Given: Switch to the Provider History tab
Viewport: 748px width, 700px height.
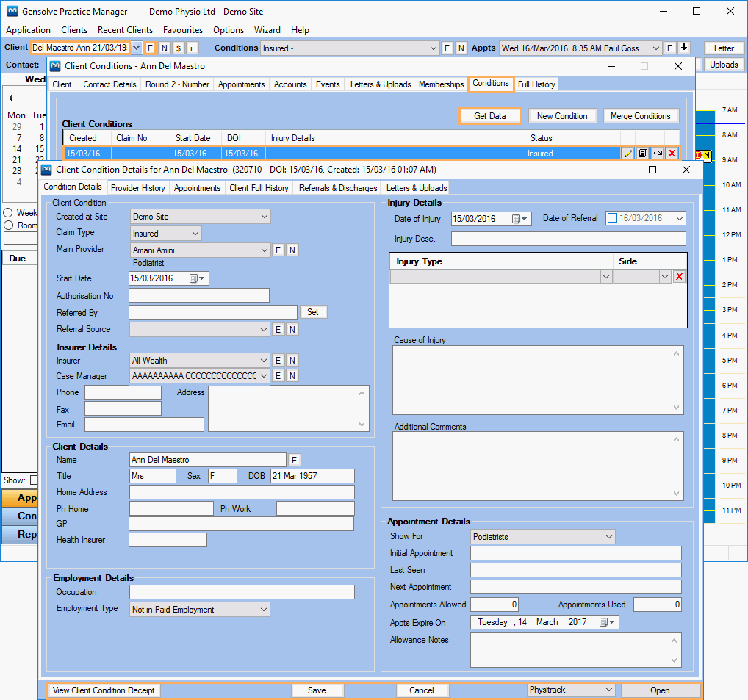Looking at the screenshot, I should (138, 188).
